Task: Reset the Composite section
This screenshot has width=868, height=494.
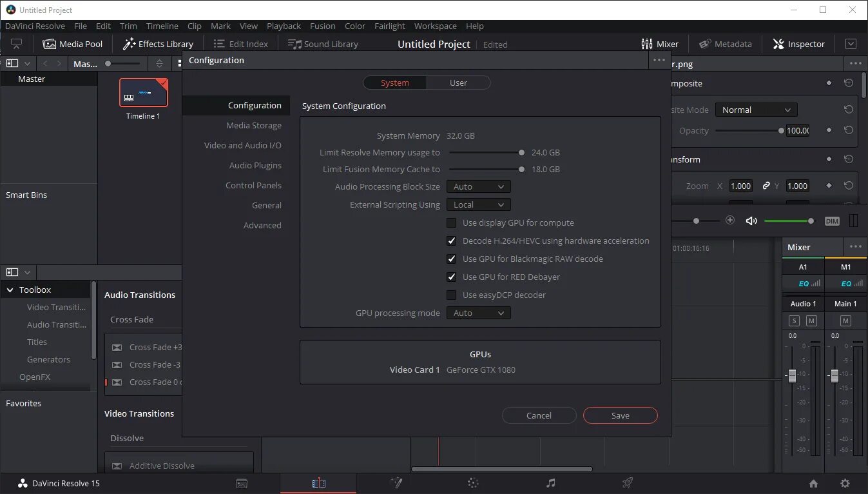Action: pyautogui.click(x=849, y=83)
